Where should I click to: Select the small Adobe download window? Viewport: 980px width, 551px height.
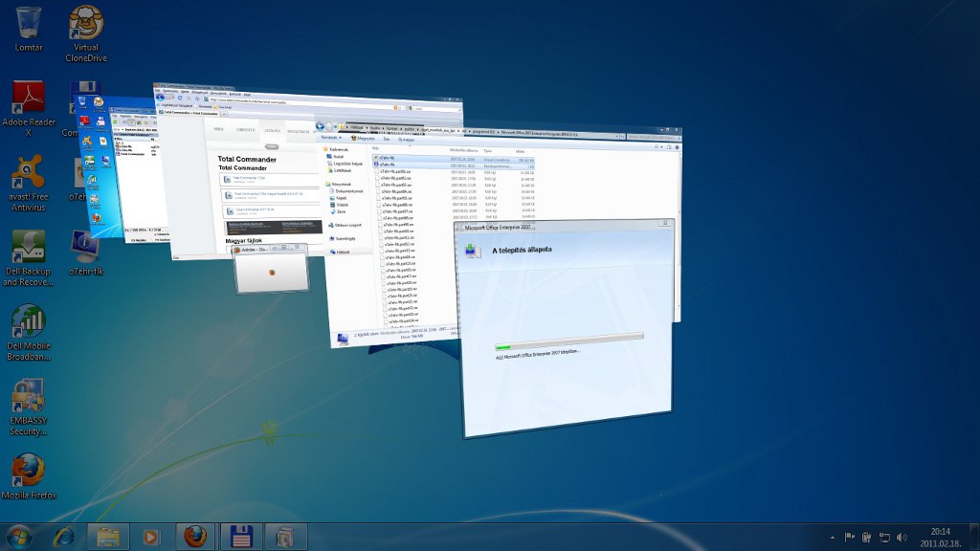pos(271,268)
